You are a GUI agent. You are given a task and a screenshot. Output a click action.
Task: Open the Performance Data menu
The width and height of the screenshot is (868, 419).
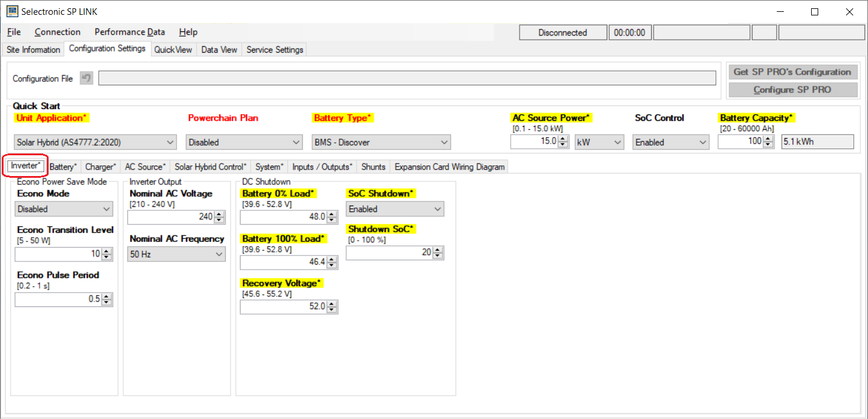pos(130,32)
